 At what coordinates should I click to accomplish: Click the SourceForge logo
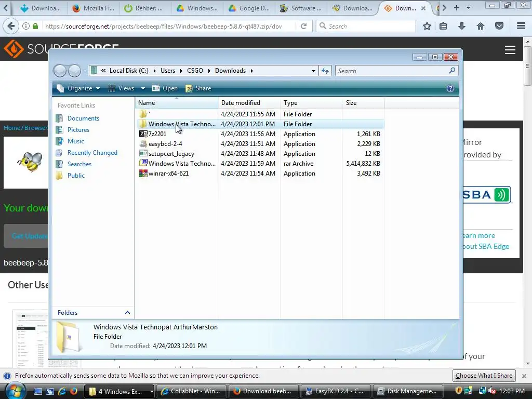pyautogui.click(x=61, y=49)
